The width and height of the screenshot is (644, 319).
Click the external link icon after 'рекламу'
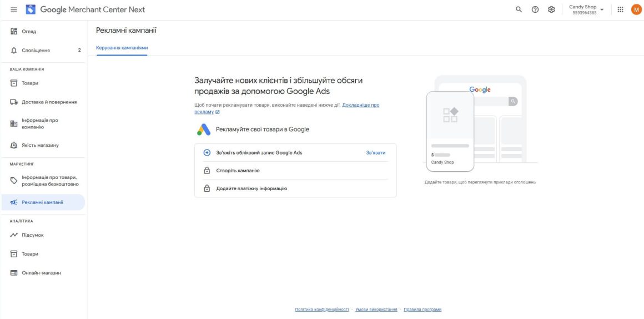coord(217,112)
